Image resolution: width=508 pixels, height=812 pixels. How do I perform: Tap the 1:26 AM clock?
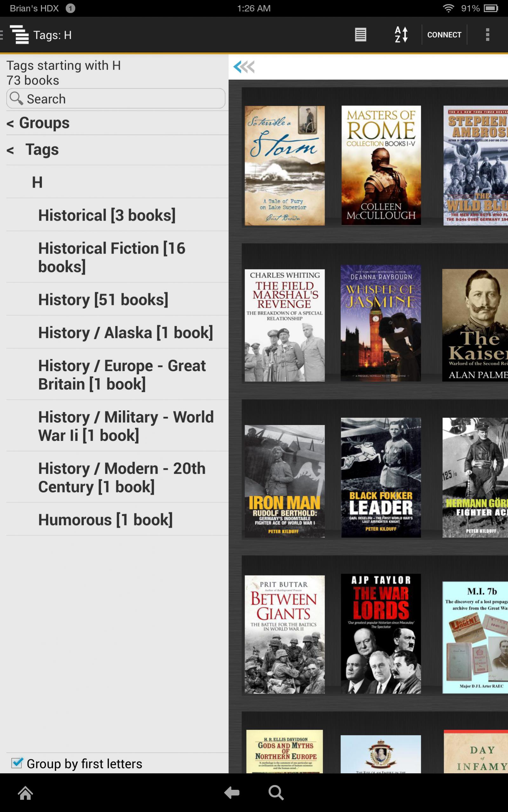[x=254, y=8]
